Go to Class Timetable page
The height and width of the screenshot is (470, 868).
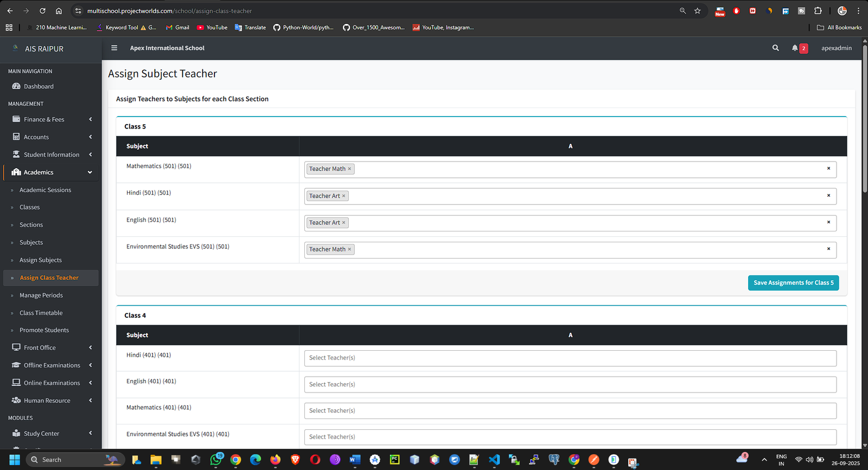41,313
